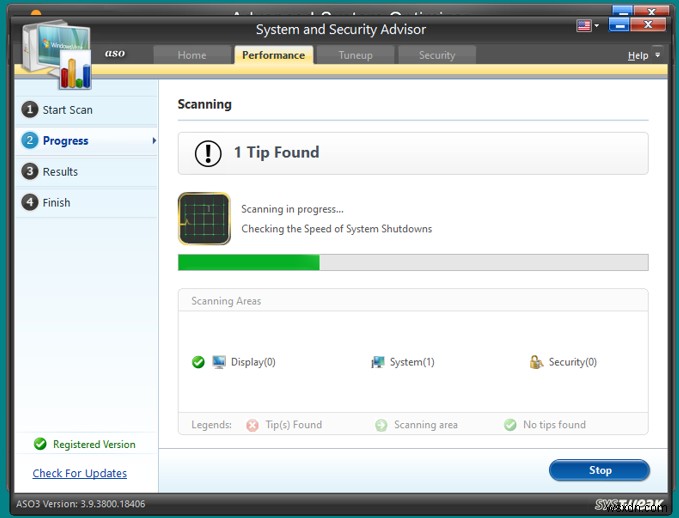Click the step 3 number icon
Image resolution: width=679 pixels, height=518 pixels.
pyautogui.click(x=30, y=171)
